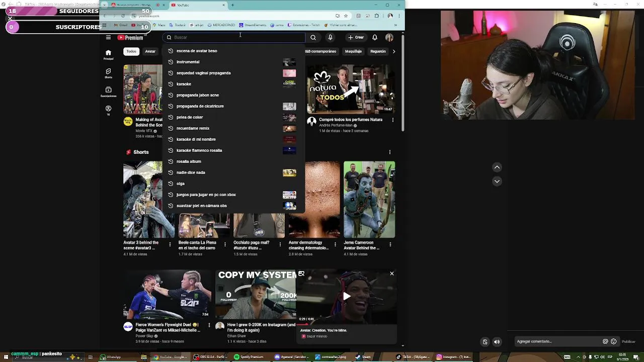
Task: Choose suggestion 'nadie dice nada'
Action: coord(233,172)
